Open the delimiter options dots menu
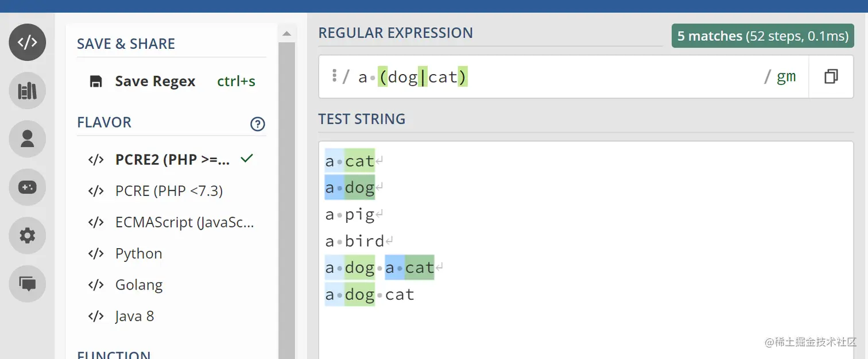 tap(334, 76)
